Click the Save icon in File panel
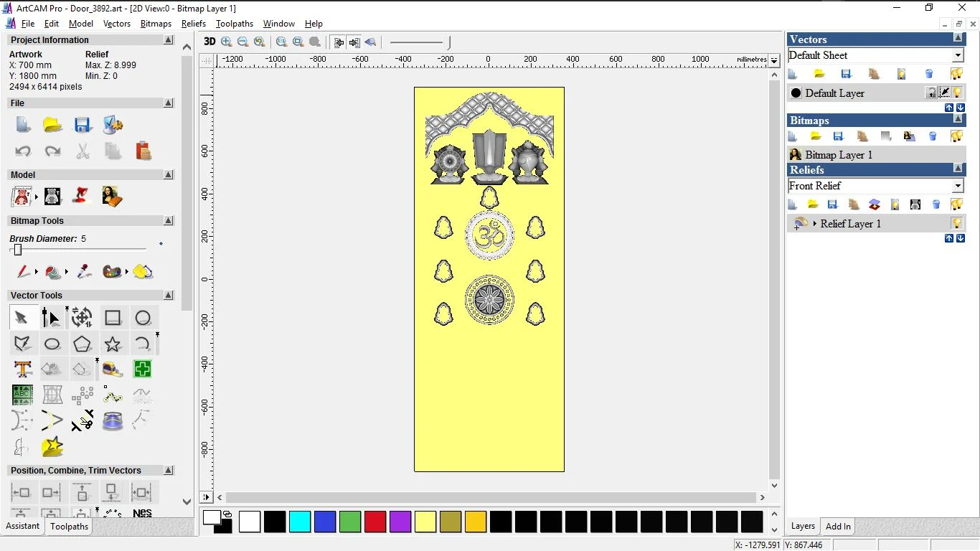 (x=83, y=125)
